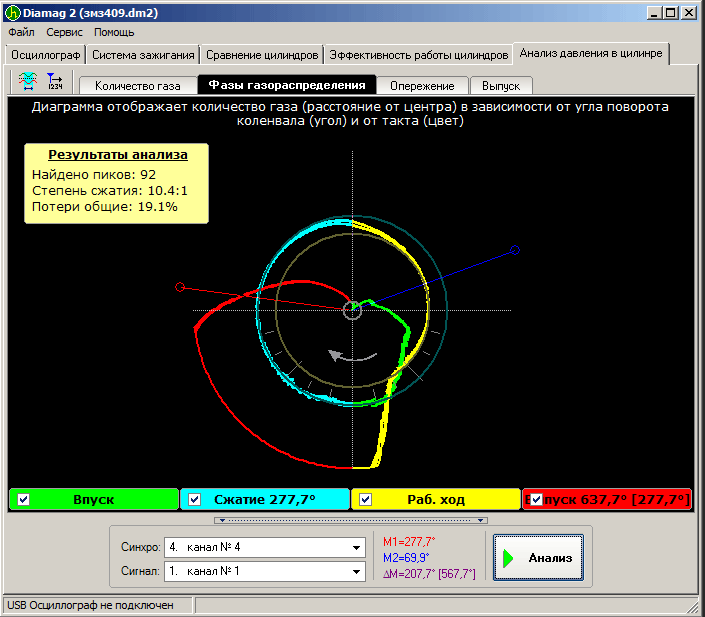Click the rotation direction arrow in diagram
Viewport: 705px width, 617px height.
click(x=352, y=356)
